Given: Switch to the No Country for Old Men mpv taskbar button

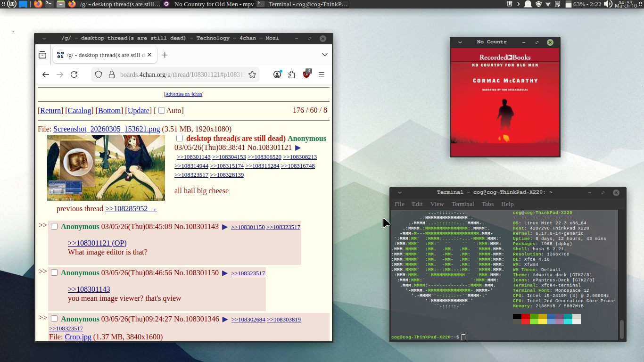Looking at the screenshot, I should 208,4.
